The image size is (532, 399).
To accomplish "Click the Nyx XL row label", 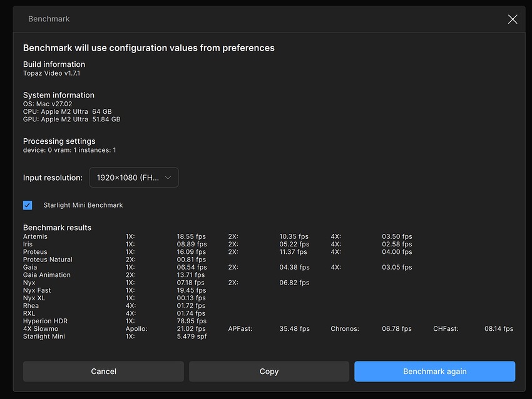I will coord(34,298).
